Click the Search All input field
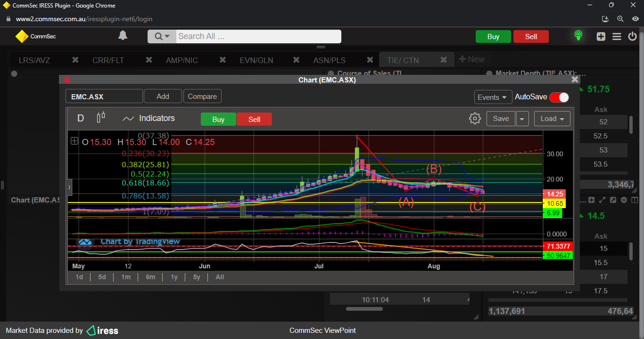Screen dimensions: 644x339 [258, 36]
